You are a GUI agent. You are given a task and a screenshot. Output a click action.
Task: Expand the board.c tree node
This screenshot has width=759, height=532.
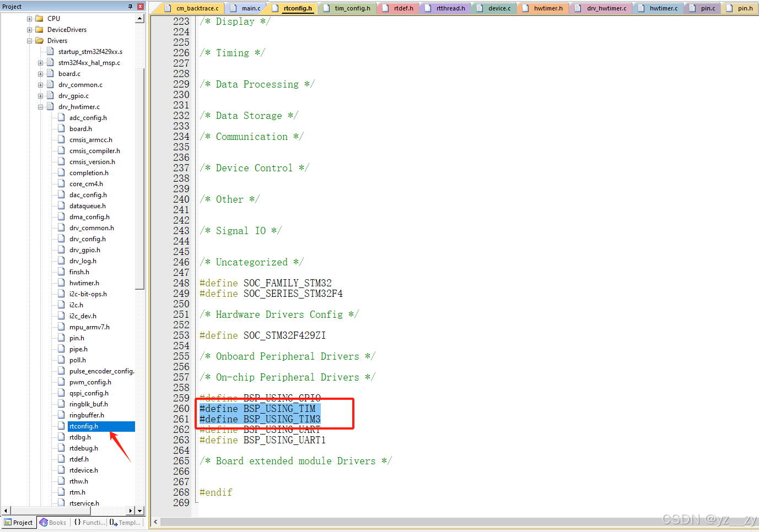point(39,73)
